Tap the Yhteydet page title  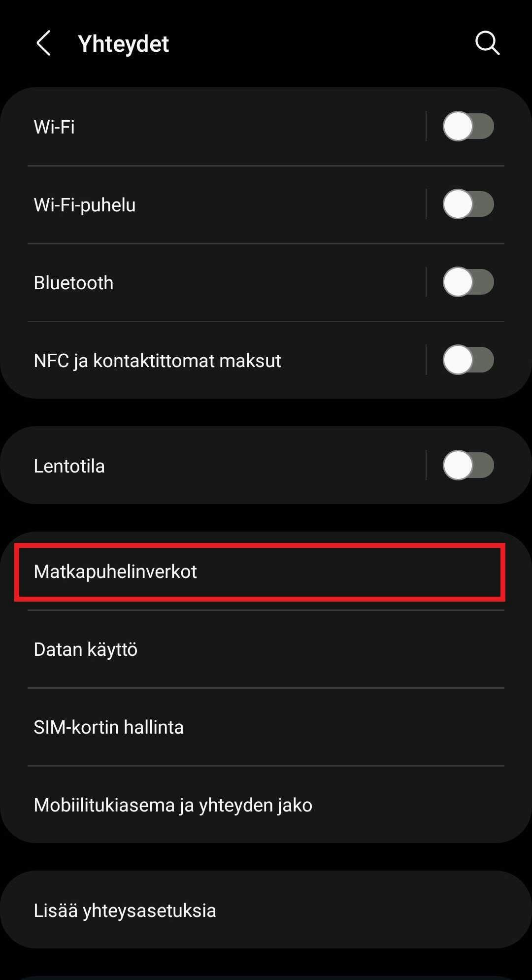123,44
